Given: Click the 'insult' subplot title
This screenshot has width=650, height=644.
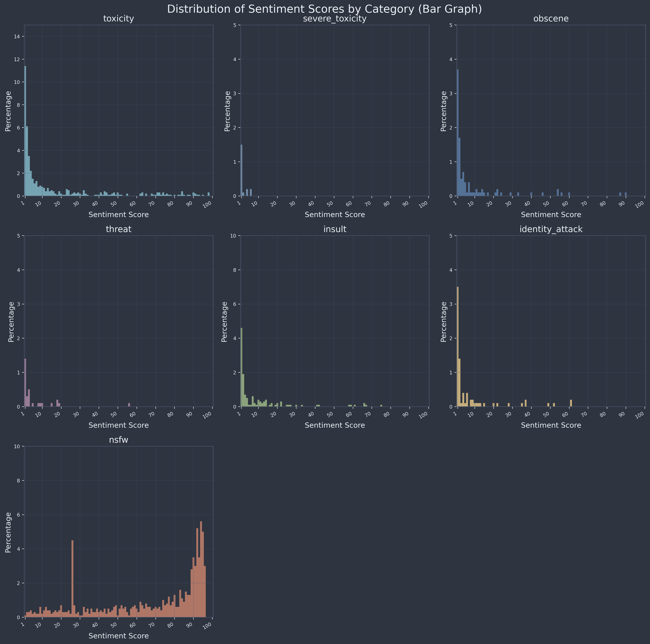Looking at the screenshot, I should point(335,229).
